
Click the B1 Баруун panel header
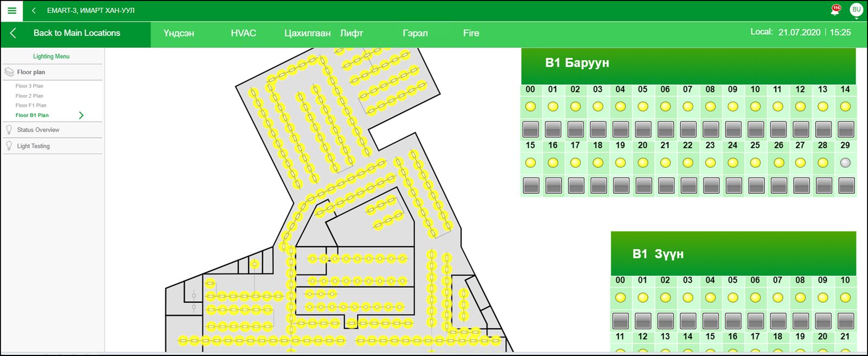[x=688, y=66]
